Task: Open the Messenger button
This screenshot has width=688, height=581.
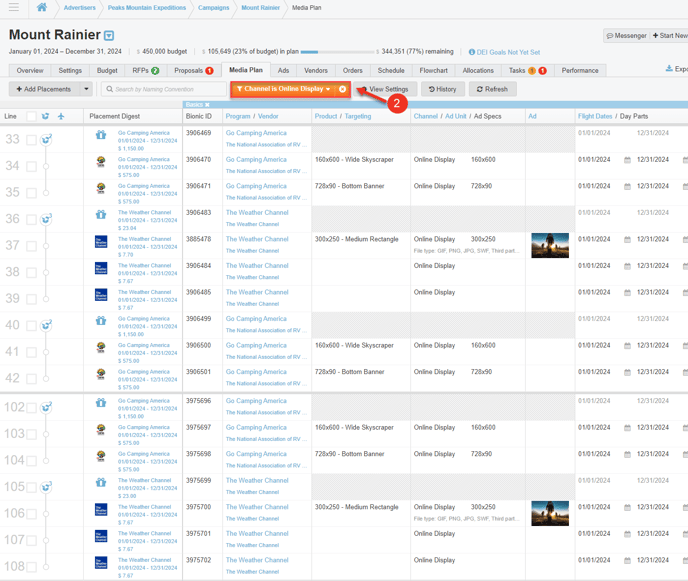Action: (626, 36)
